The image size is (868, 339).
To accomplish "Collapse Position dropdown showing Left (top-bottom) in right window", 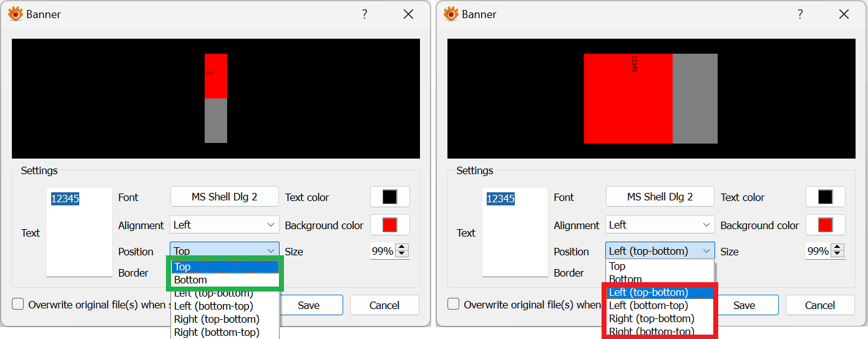I will pyautogui.click(x=660, y=251).
